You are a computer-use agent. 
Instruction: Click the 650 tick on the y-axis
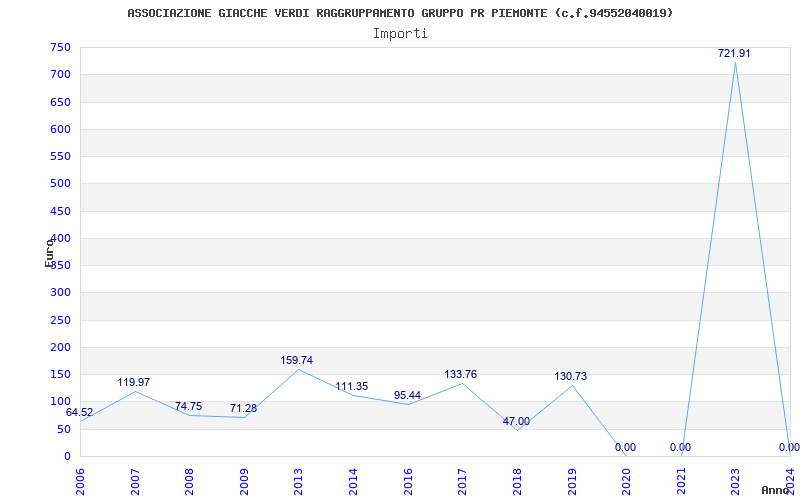[61, 102]
